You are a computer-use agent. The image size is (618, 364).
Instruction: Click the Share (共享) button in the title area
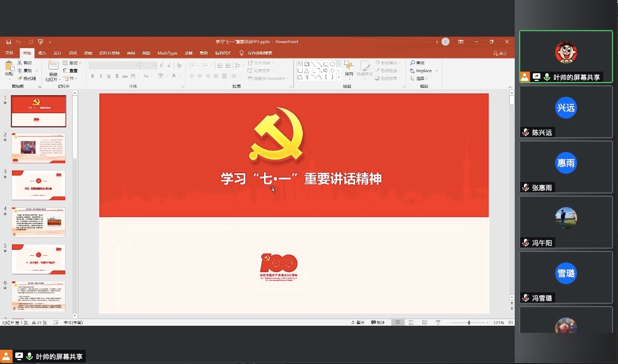tap(500, 53)
